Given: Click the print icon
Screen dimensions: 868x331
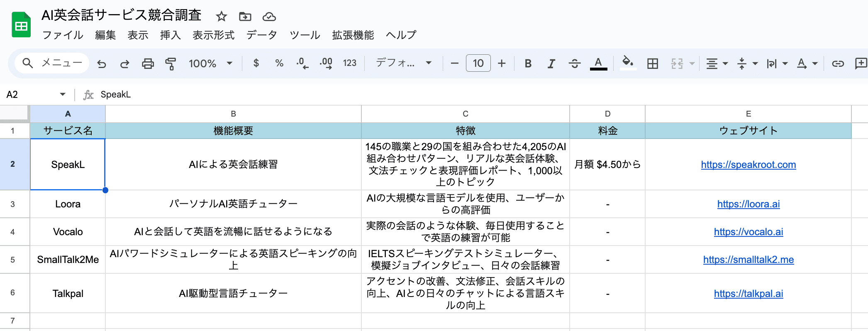Looking at the screenshot, I should [x=148, y=63].
